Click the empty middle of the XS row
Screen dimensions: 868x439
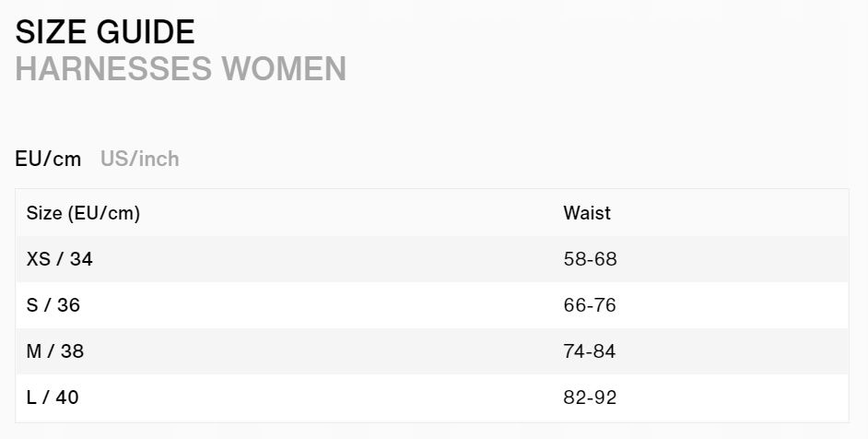[x=323, y=259]
